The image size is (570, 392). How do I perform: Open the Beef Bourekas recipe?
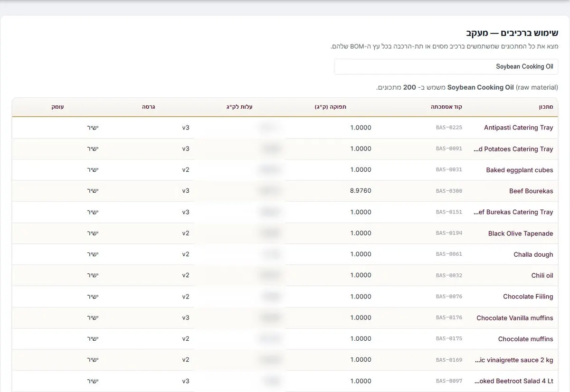click(x=531, y=191)
